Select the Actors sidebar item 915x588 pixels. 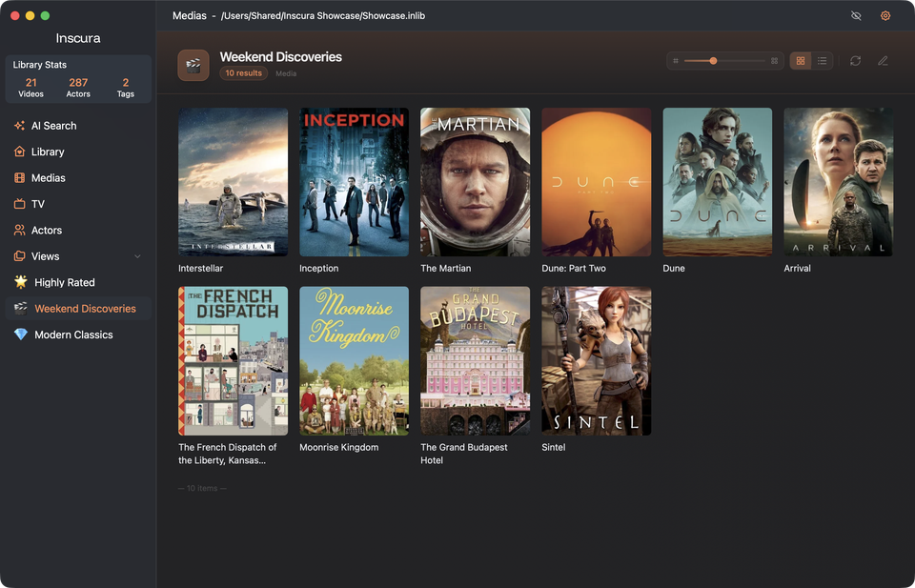78,231
